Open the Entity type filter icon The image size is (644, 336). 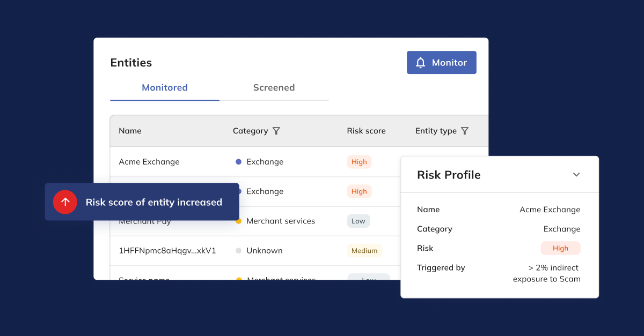(x=465, y=131)
